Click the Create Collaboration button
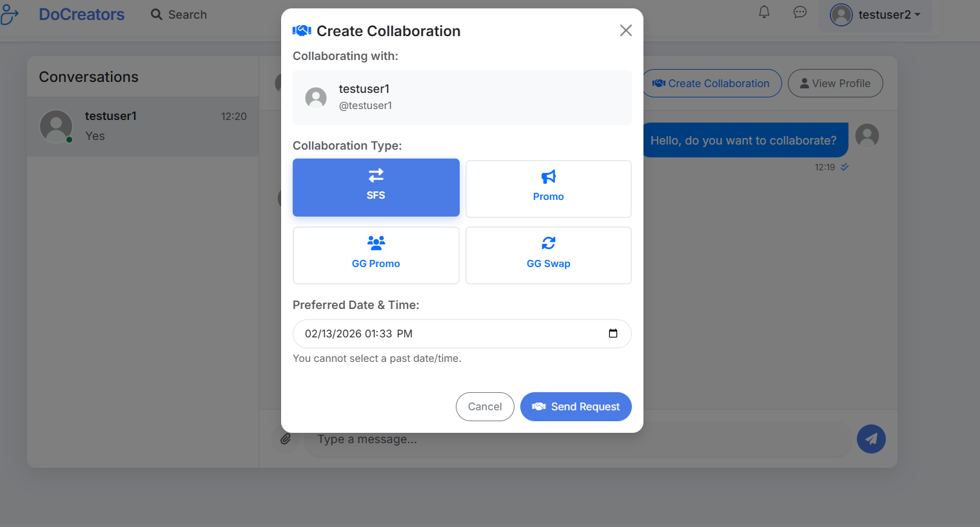This screenshot has width=980, height=527. tap(711, 83)
